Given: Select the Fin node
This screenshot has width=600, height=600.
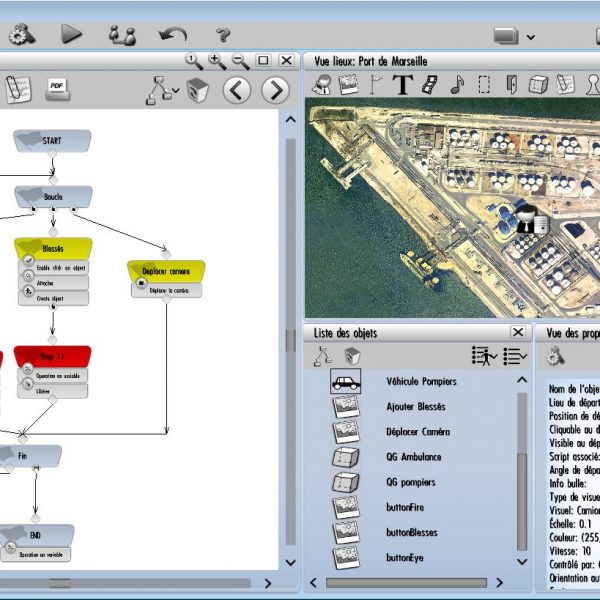Looking at the screenshot, I should point(27,456).
